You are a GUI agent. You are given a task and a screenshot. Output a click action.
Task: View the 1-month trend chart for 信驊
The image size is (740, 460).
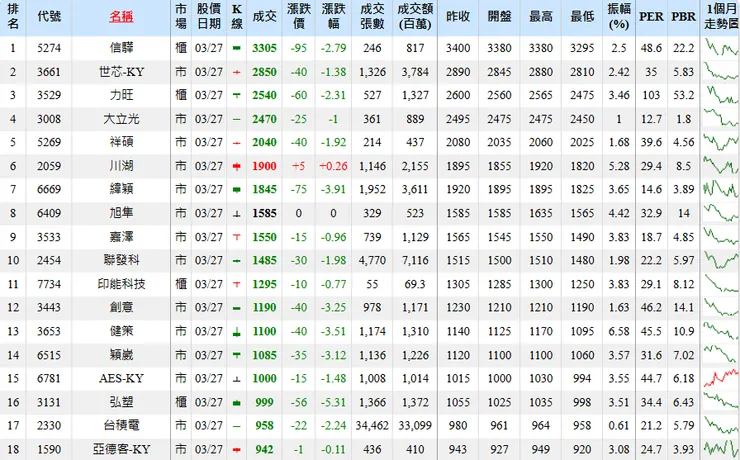tap(721, 48)
